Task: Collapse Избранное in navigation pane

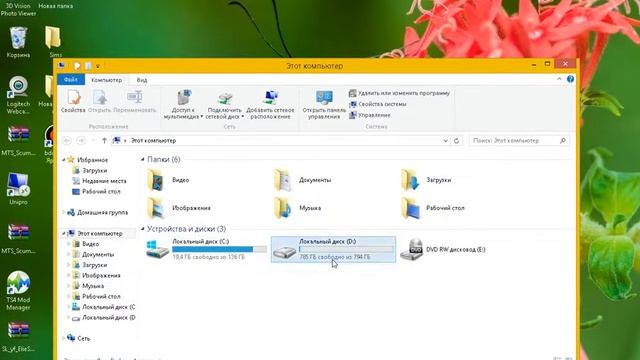Action: [64, 160]
